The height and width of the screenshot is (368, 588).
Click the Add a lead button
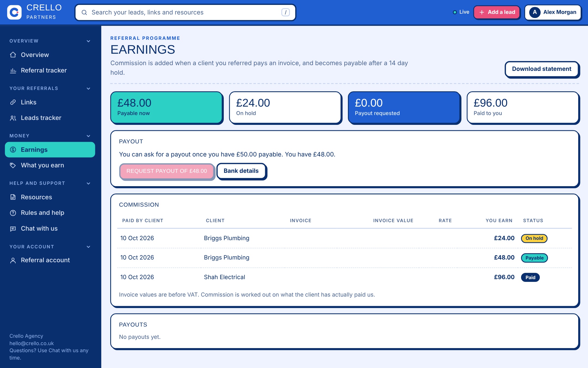[x=497, y=12]
